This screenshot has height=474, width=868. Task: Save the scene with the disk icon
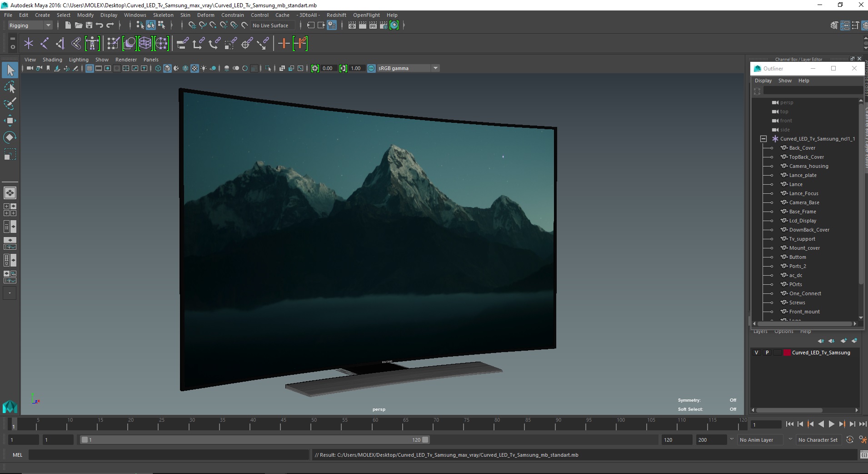89,25
